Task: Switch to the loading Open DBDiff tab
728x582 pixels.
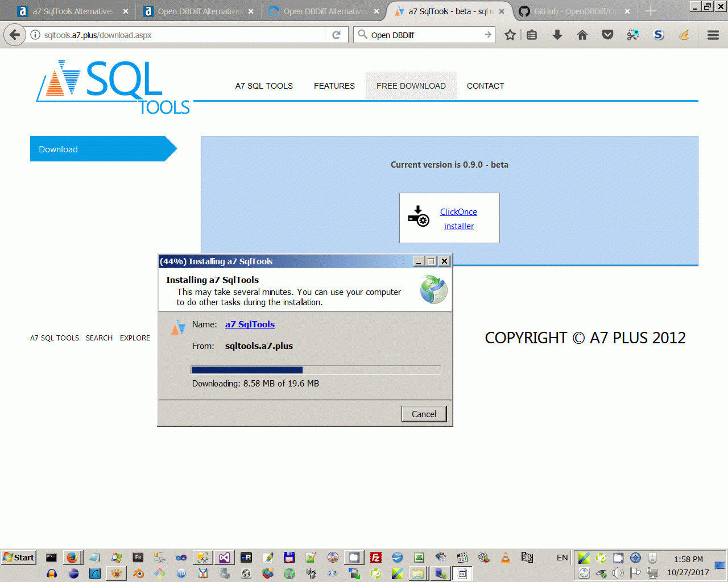Action: pos(324,11)
